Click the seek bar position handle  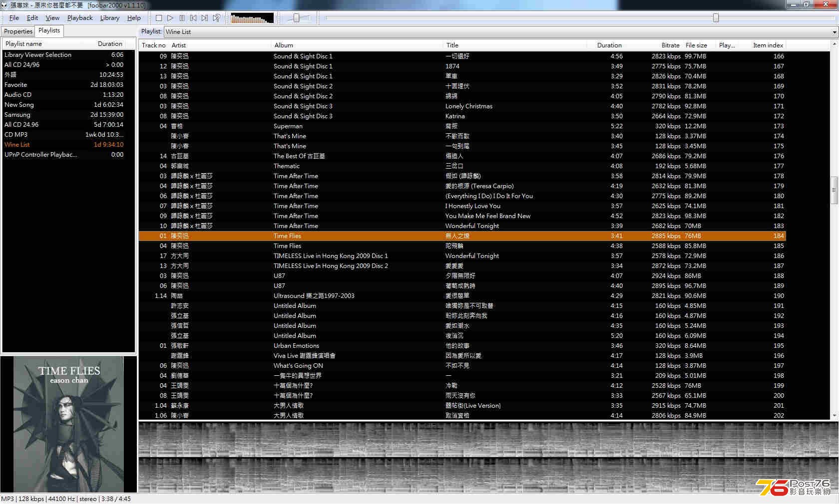pyautogui.click(x=716, y=18)
